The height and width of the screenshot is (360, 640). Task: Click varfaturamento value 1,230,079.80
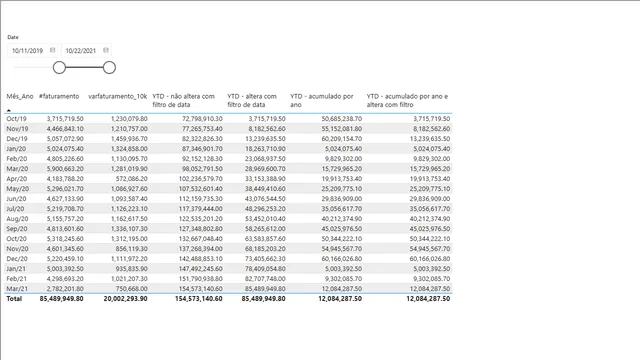(x=129, y=119)
